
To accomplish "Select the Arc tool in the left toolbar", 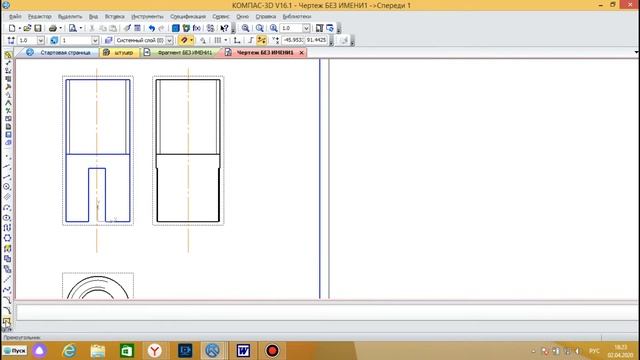I will pos(7,207).
